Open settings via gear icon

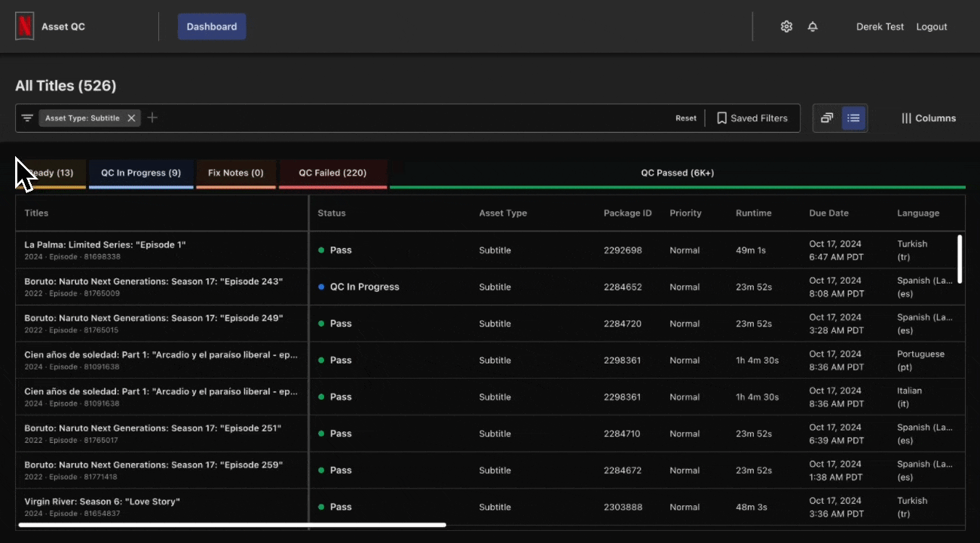[x=786, y=26]
